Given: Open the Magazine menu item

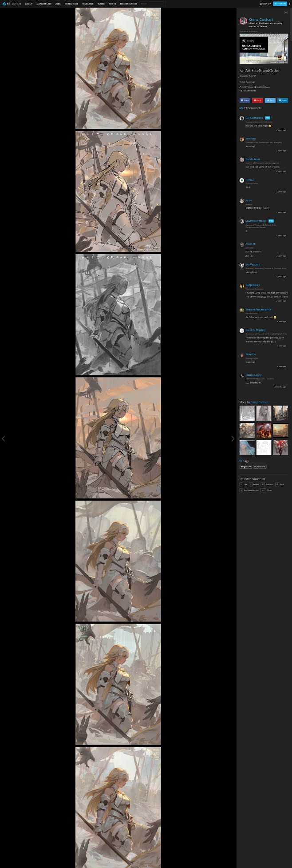Looking at the screenshot, I should (x=88, y=4).
